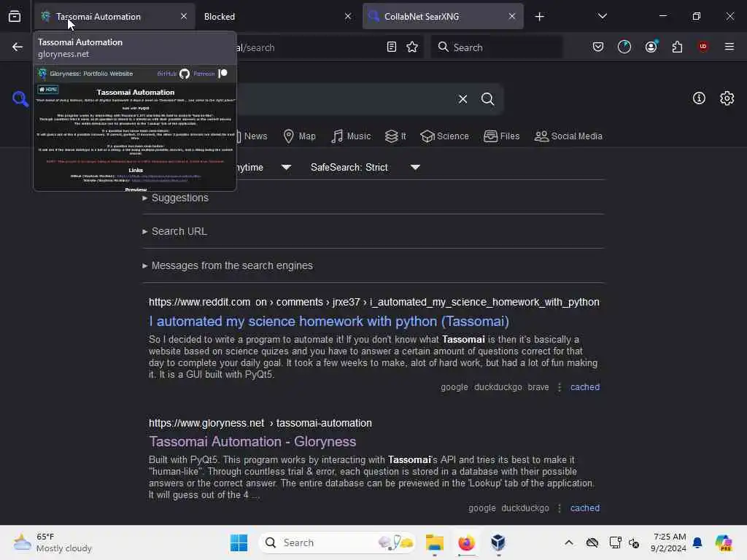The height and width of the screenshot is (560, 747).
Task: Open the taskbar clock and date
Action: tap(669, 542)
